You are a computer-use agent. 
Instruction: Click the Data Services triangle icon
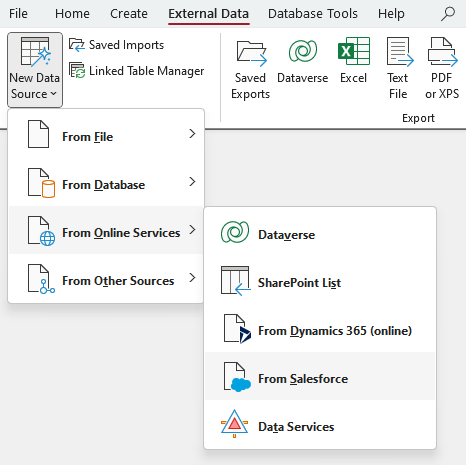[x=234, y=423]
